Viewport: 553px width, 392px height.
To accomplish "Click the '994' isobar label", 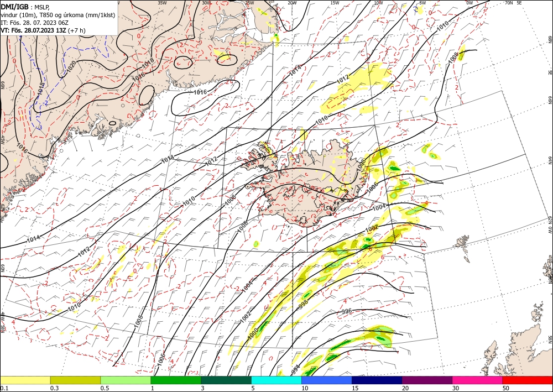I will [x=296, y=369].
